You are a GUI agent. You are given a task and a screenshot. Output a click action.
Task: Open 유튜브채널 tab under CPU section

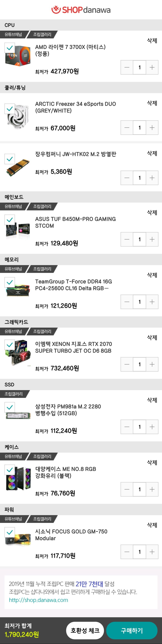coord(13,34)
